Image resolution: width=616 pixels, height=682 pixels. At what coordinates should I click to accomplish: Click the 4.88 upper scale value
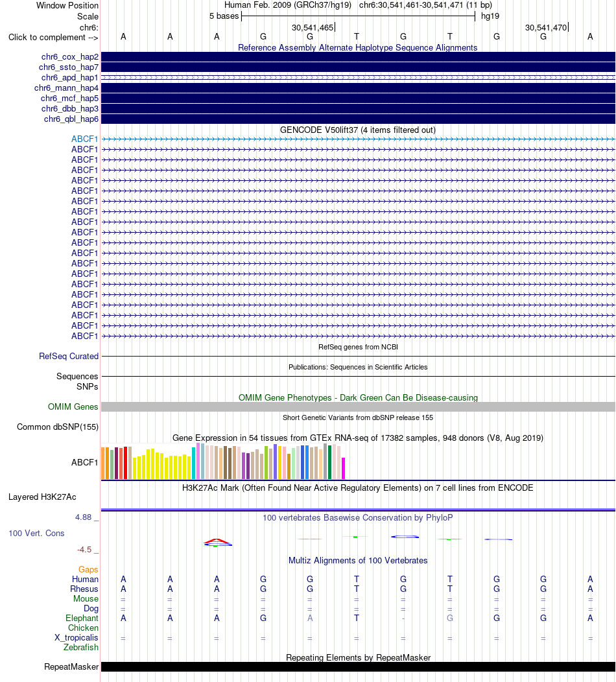(x=84, y=517)
